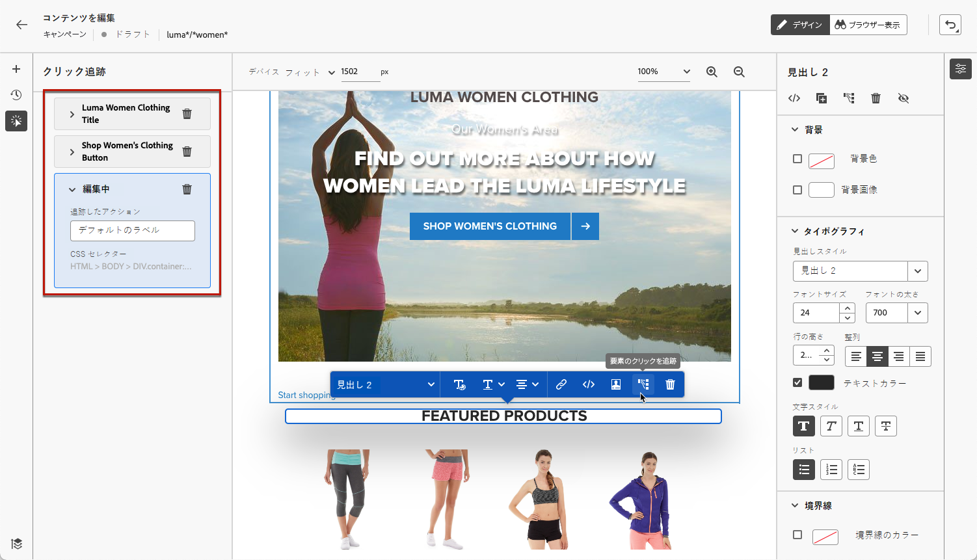Screen dimensions: 977x560
Task: Align text left in the 整列 group
Action: pyautogui.click(x=856, y=356)
